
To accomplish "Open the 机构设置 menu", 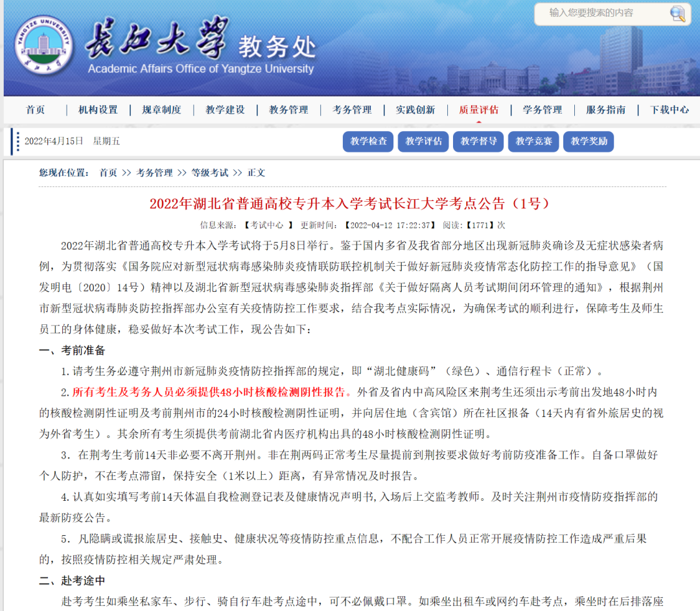I will pyautogui.click(x=99, y=110).
